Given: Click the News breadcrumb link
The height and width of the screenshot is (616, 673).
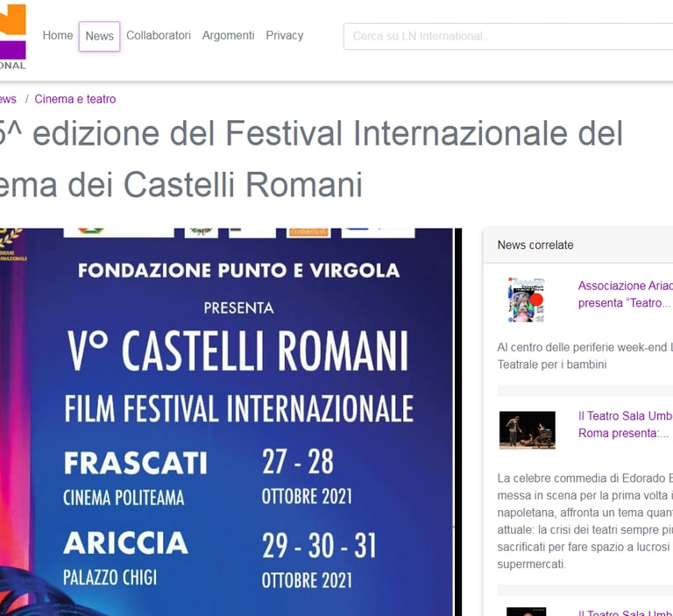Looking at the screenshot, I should (8, 99).
